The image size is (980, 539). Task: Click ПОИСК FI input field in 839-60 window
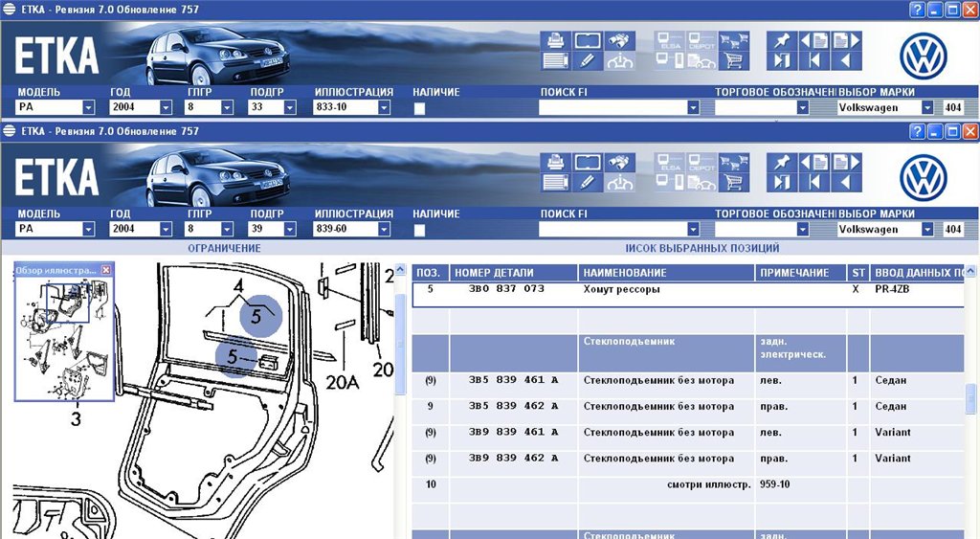click(612, 230)
